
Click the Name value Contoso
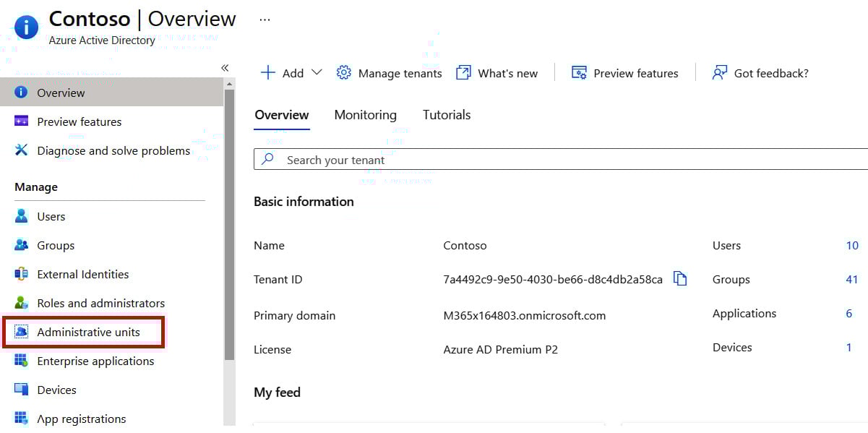pyautogui.click(x=465, y=245)
